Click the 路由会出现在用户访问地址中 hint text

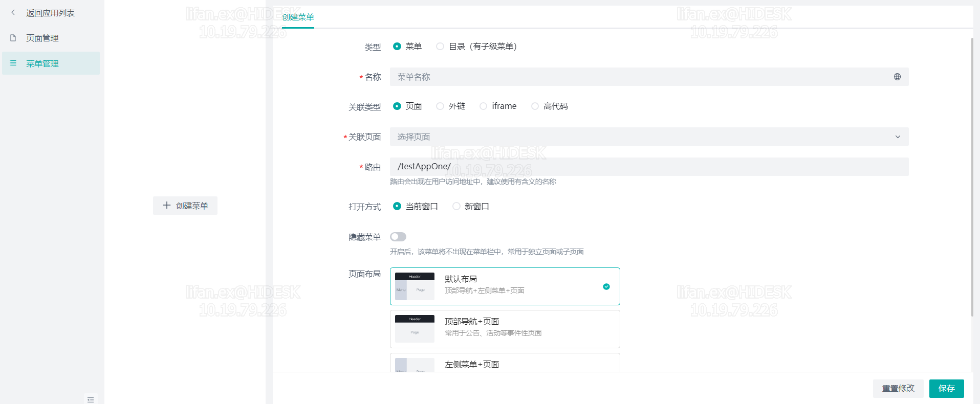point(473,182)
